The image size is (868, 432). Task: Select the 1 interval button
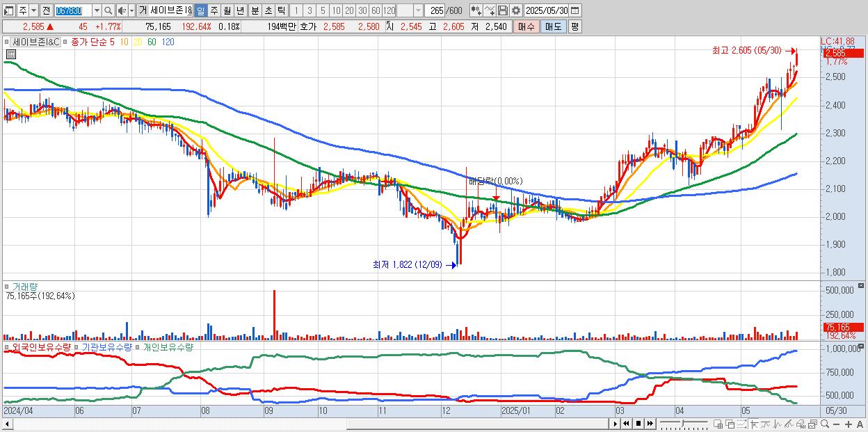(296, 10)
